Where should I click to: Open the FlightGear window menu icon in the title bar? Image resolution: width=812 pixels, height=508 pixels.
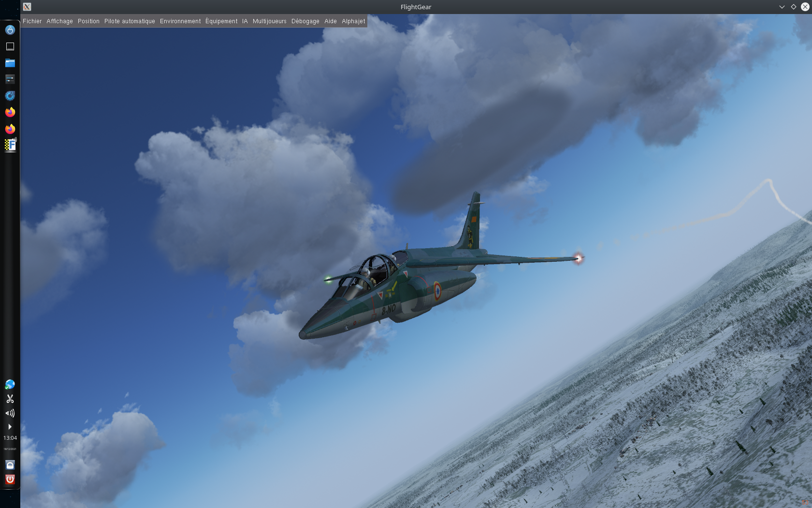point(27,7)
